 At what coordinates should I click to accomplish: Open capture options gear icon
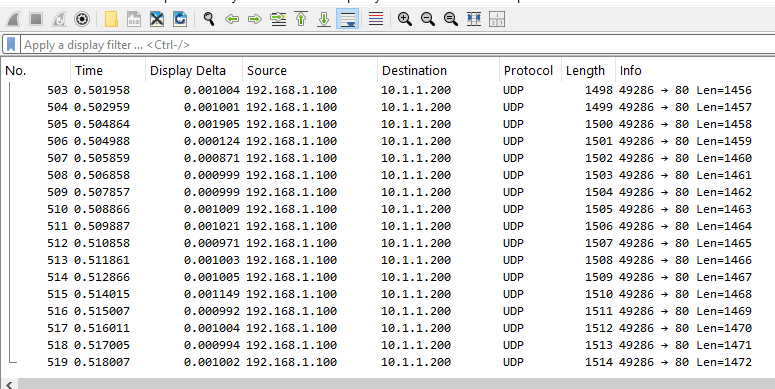coord(82,19)
